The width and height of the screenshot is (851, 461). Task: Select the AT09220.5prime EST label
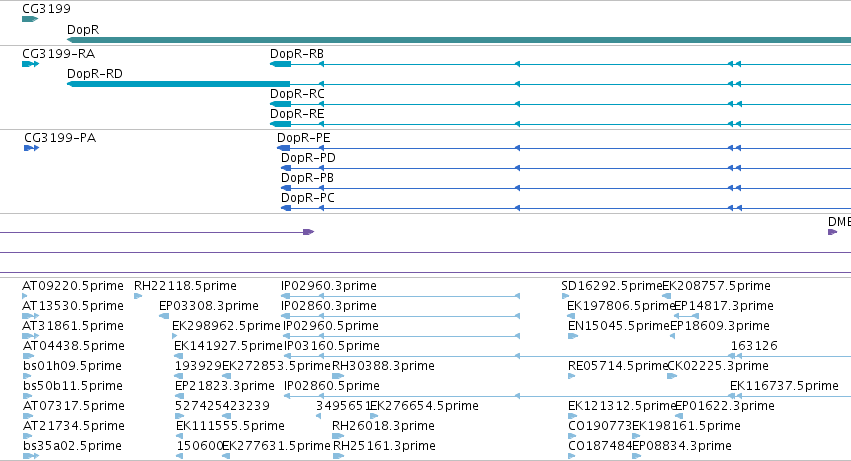(x=73, y=286)
